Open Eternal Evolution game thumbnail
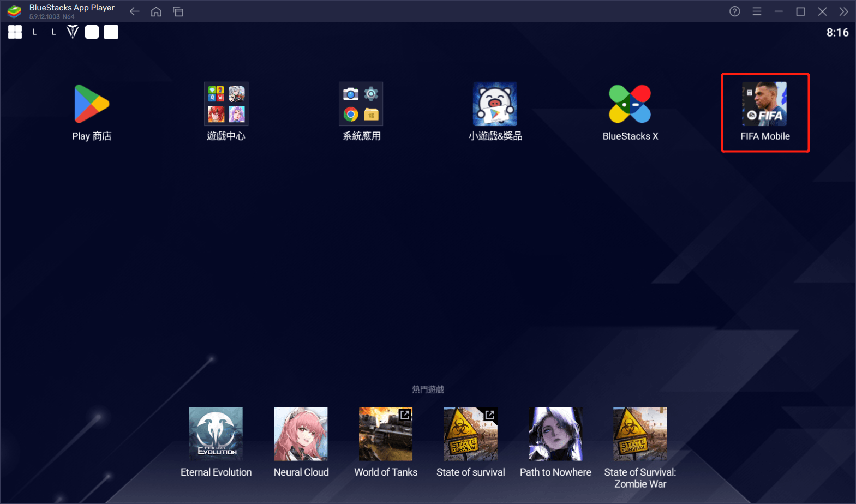The width and height of the screenshot is (856, 504). pyautogui.click(x=216, y=434)
